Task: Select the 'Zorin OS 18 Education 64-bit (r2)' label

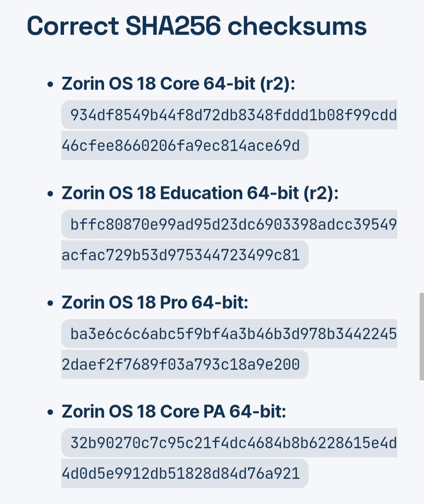Action: click(200, 193)
